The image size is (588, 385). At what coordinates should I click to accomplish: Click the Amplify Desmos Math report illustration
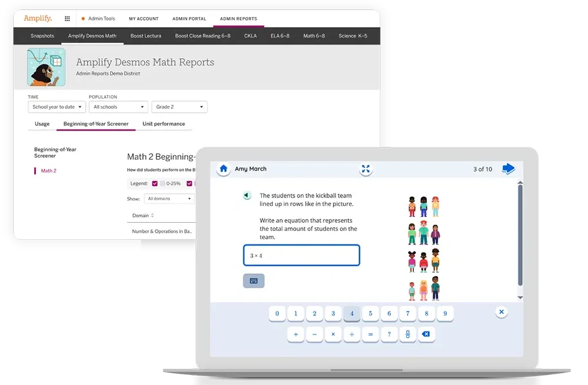[46, 67]
